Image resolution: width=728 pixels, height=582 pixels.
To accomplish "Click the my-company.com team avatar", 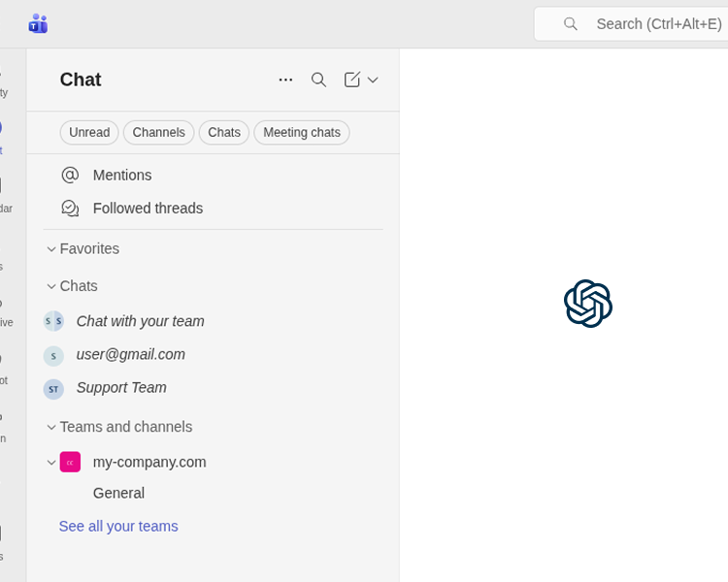I will point(70,462).
